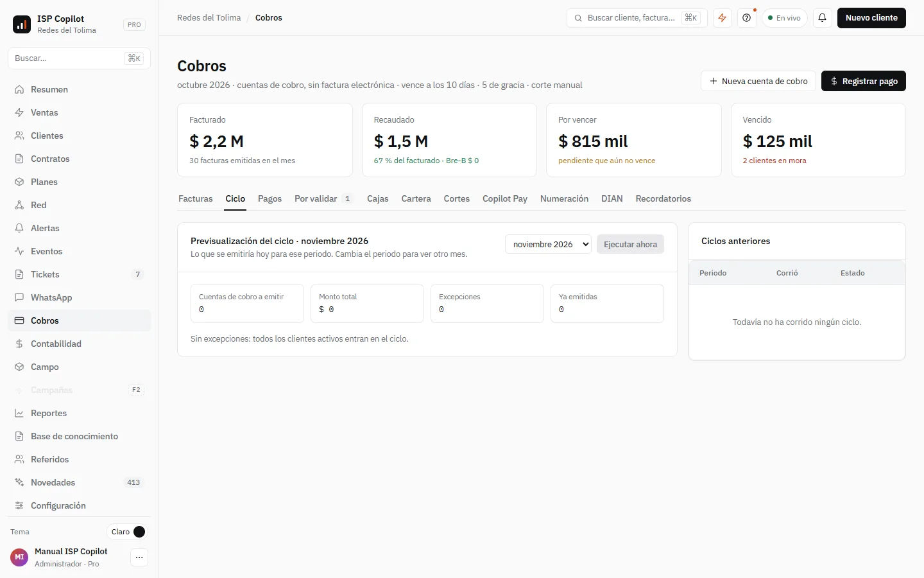Switch to the Por validar tab
This screenshot has width=924, height=578.
point(324,198)
